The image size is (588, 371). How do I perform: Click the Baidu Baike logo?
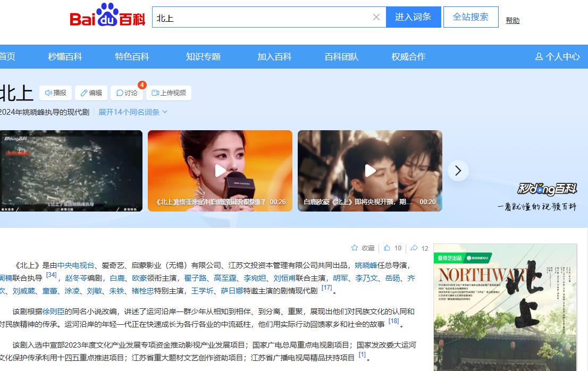click(x=107, y=15)
